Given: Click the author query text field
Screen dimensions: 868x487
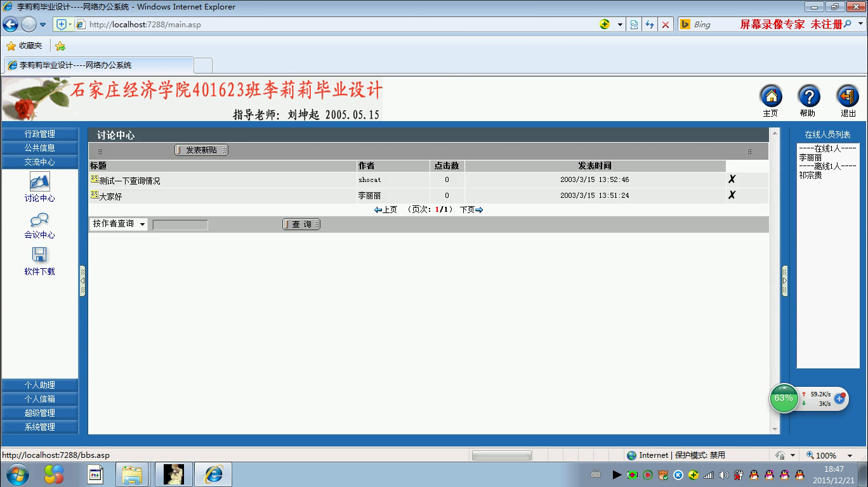Looking at the screenshot, I should (180, 224).
